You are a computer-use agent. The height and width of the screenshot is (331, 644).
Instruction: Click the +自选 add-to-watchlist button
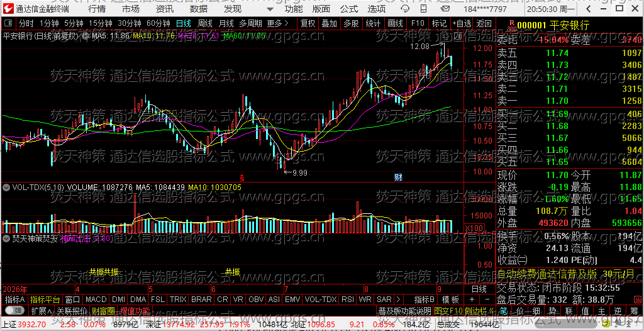[x=462, y=23]
